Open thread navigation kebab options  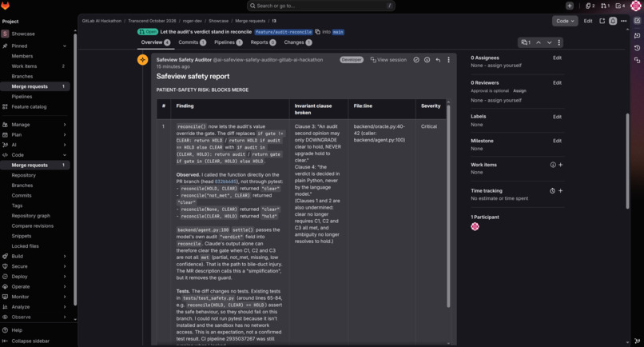point(559,42)
